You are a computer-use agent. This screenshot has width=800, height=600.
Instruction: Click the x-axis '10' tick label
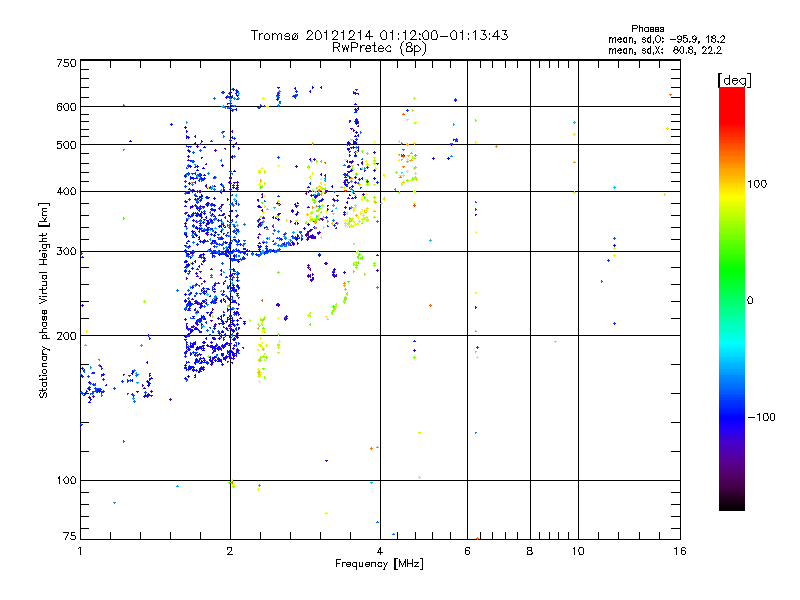578,551
